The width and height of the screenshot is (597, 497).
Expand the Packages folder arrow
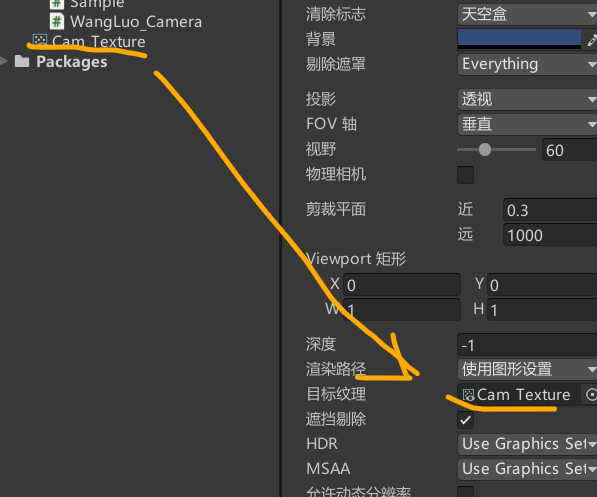point(4,61)
